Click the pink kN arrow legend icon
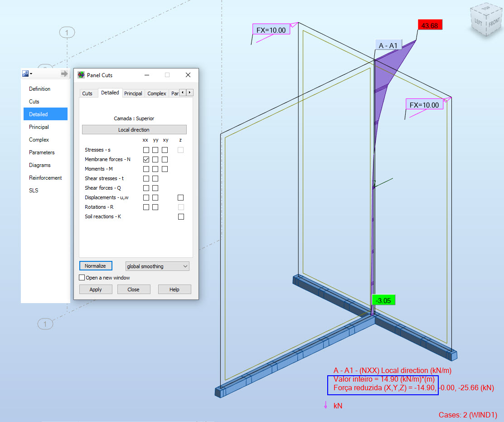This screenshot has height=422, width=504. click(x=325, y=405)
